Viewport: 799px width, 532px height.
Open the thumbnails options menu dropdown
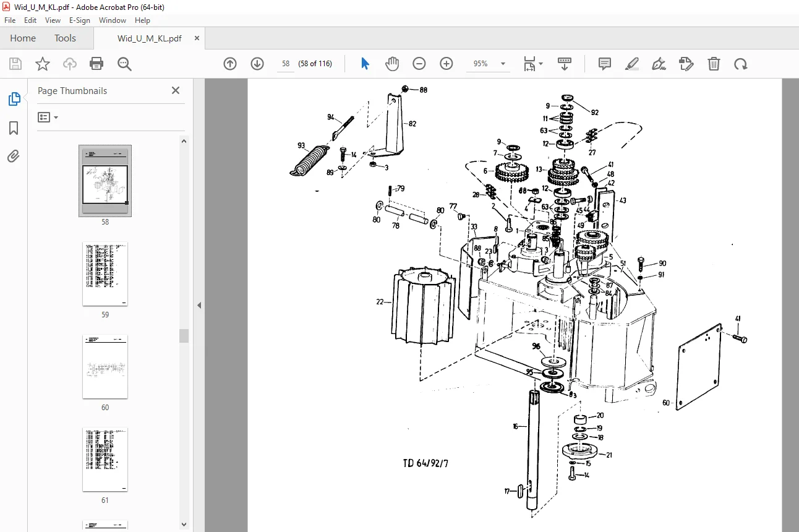coord(48,117)
